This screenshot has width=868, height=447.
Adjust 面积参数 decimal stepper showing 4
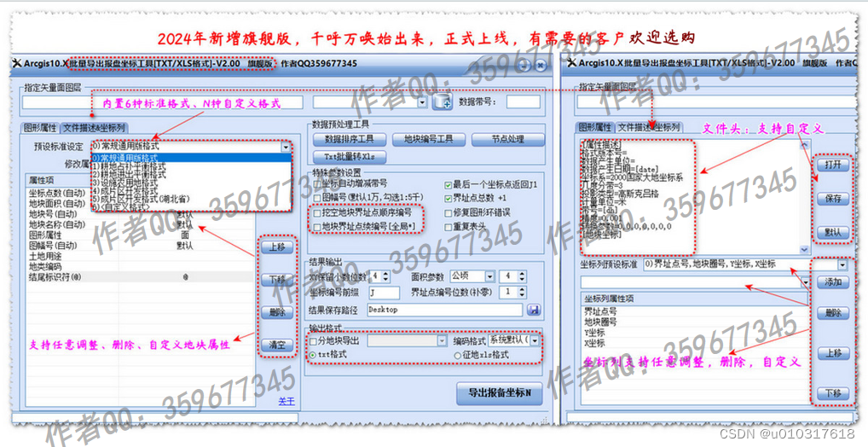coord(522,276)
